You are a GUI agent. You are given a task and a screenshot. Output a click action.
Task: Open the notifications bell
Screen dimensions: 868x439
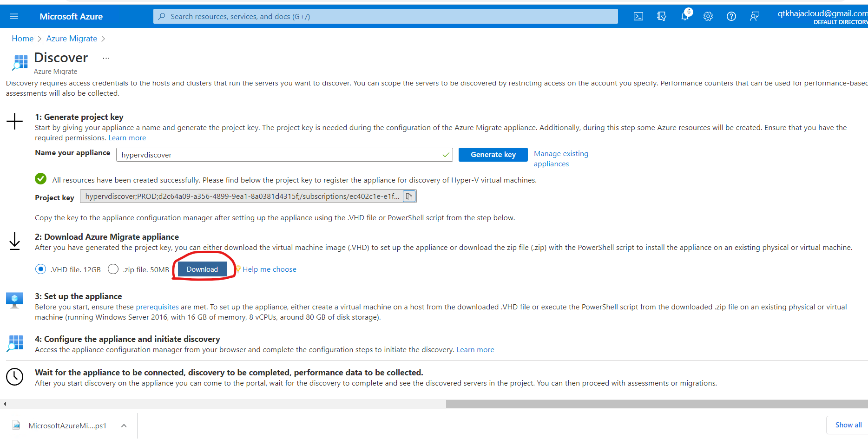[685, 16]
